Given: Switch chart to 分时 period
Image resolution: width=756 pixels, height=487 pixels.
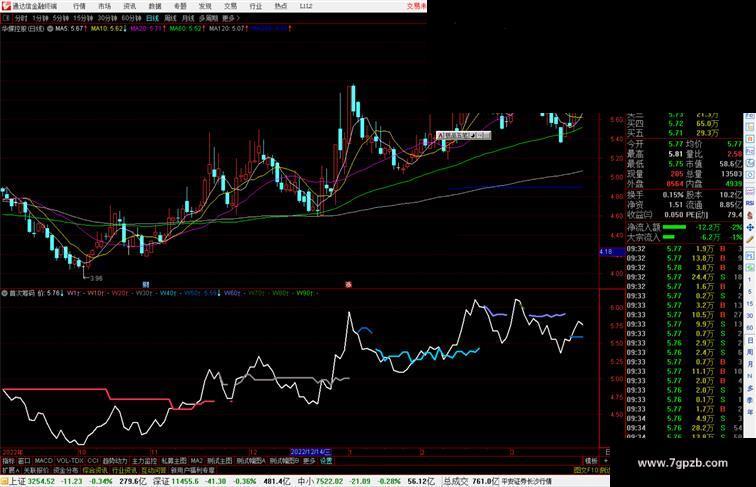Looking at the screenshot, I should (21, 18).
